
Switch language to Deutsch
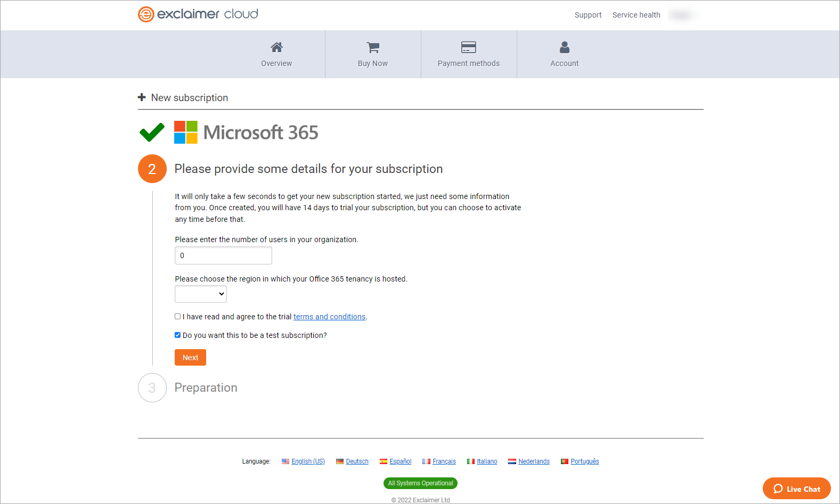pos(357,461)
